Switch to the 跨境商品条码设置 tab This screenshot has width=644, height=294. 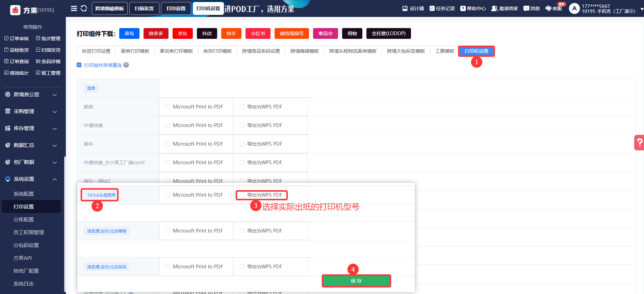coord(261,51)
